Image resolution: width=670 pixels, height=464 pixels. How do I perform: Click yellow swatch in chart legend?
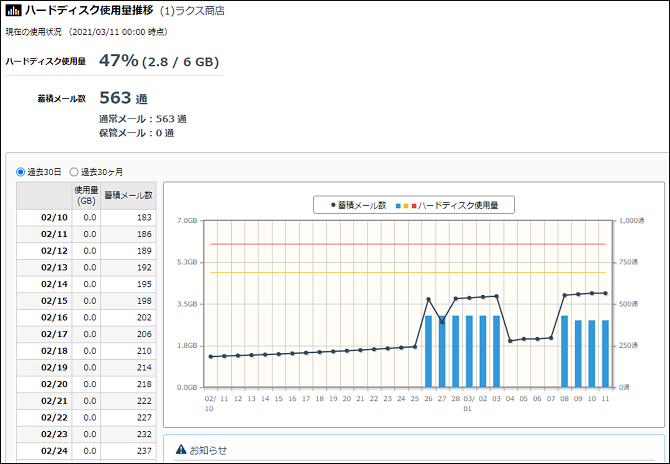tap(406, 206)
